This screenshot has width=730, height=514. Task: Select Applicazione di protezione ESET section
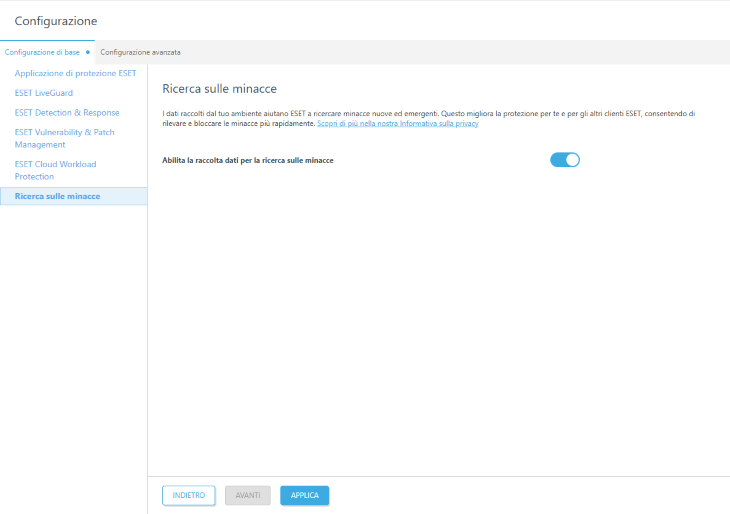[x=75, y=73]
